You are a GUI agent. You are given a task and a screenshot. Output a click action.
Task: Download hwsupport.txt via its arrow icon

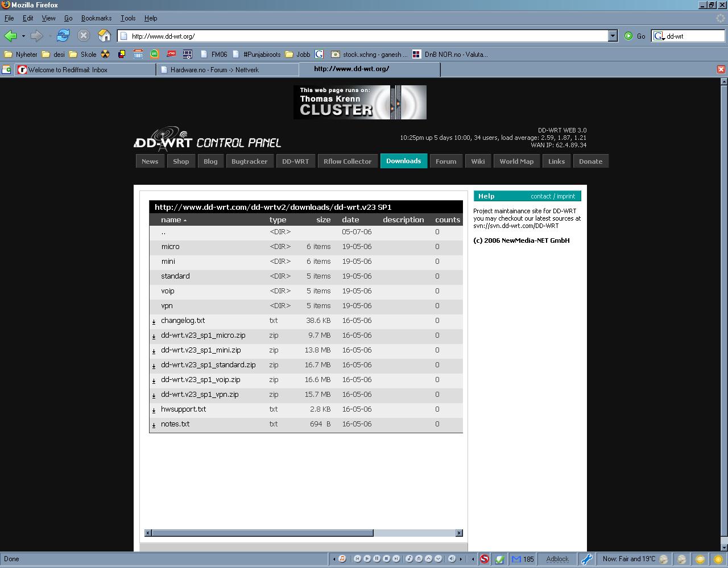154,411
